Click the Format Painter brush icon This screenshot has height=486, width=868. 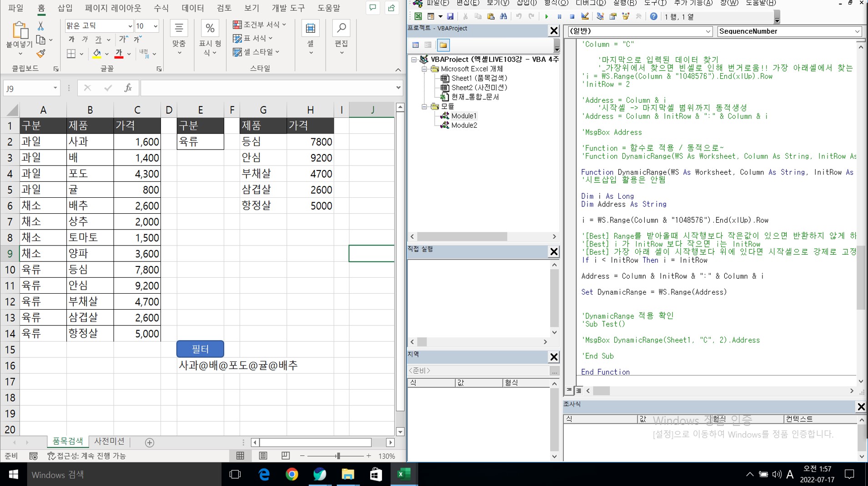coord(40,54)
